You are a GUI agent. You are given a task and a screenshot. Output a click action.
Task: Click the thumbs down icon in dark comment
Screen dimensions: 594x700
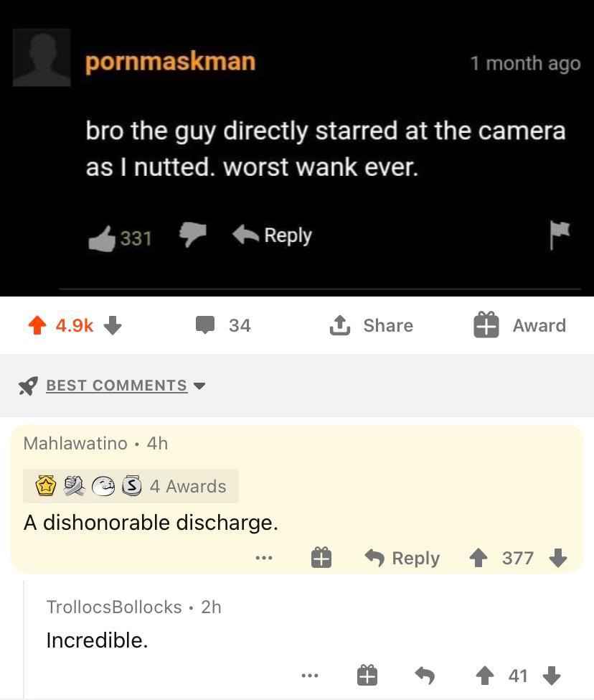click(193, 234)
